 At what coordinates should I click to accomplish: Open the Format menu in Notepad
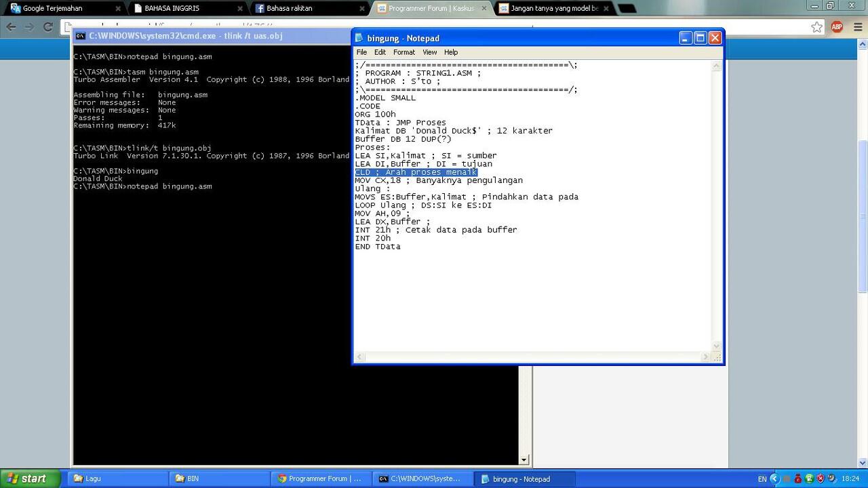click(x=403, y=52)
